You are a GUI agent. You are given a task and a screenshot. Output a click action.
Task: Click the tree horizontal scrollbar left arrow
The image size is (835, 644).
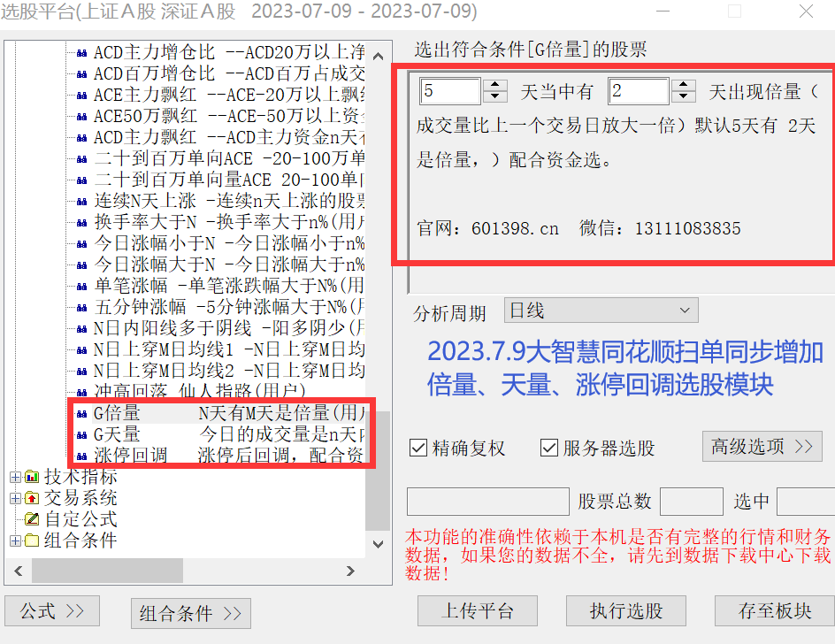coord(19,571)
